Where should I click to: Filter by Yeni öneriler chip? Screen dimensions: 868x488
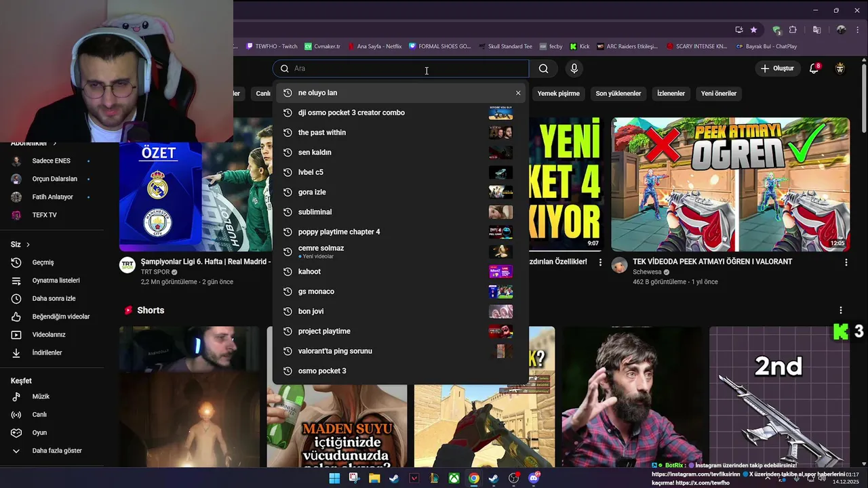coord(719,94)
